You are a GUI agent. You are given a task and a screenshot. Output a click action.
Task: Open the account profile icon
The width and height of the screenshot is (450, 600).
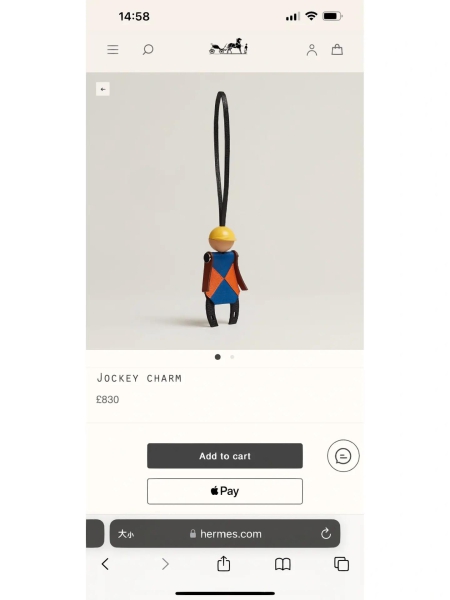(311, 50)
